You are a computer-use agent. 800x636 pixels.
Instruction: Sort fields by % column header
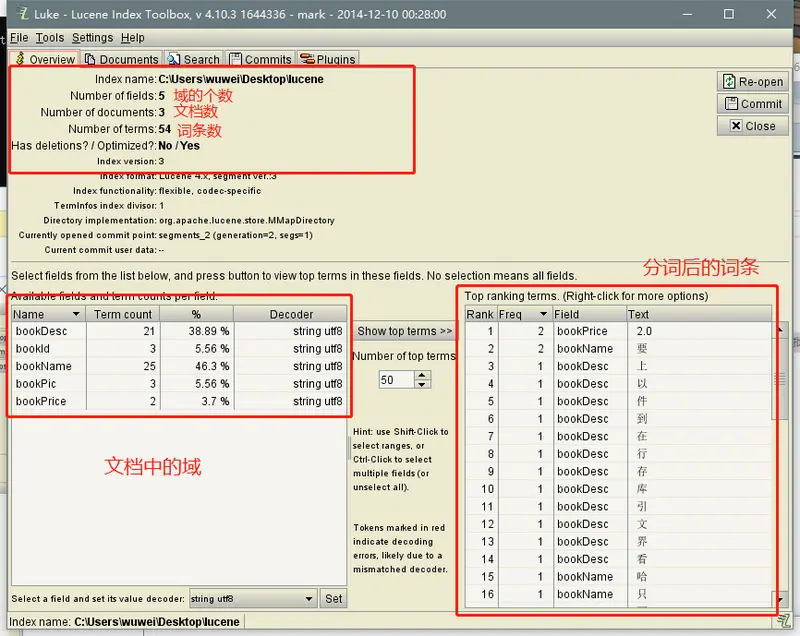(x=196, y=314)
